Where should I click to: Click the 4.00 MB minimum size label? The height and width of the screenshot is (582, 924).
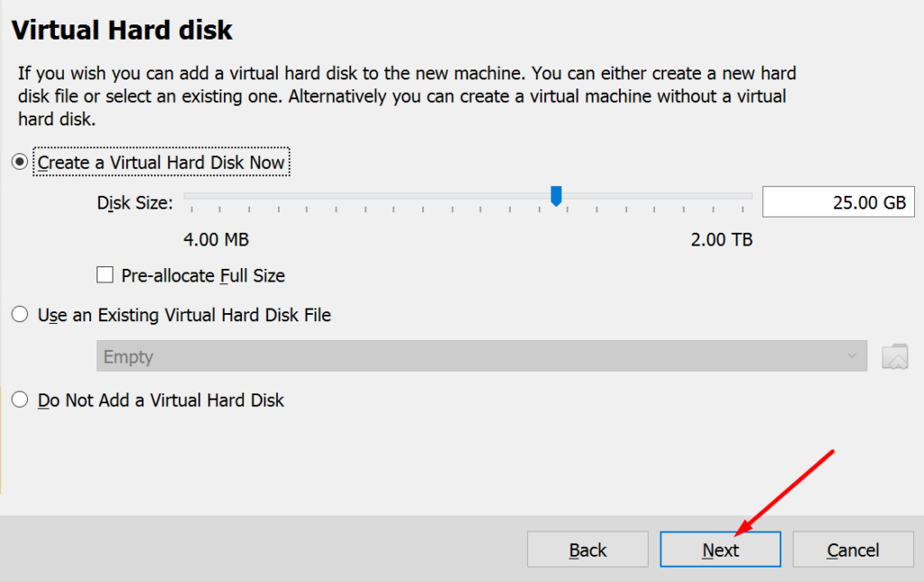pyautogui.click(x=217, y=240)
